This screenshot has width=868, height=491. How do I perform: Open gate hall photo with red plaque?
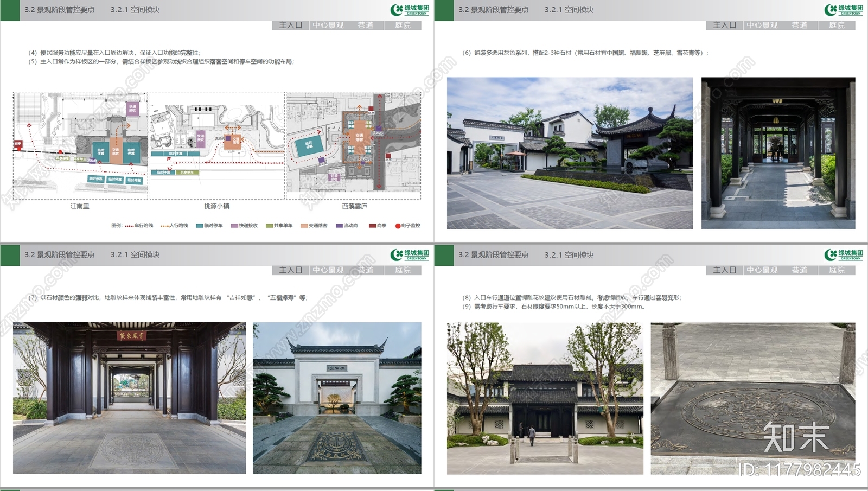point(129,398)
